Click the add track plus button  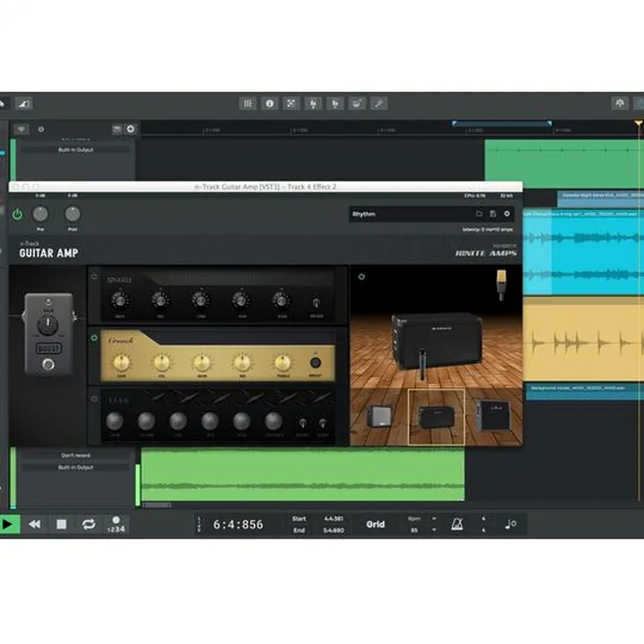point(131,129)
